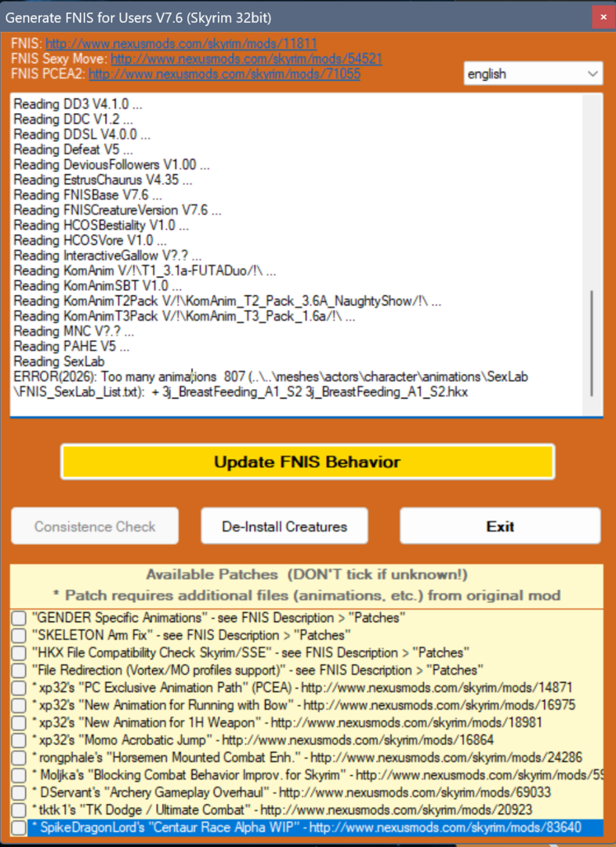Tick the GENDER Specific Animations checkbox

pyautogui.click(x=19, y=618)
